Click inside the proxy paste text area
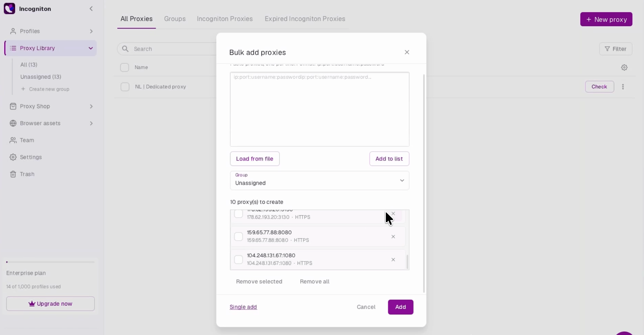644x335 pixels. (x=319, y=109)
